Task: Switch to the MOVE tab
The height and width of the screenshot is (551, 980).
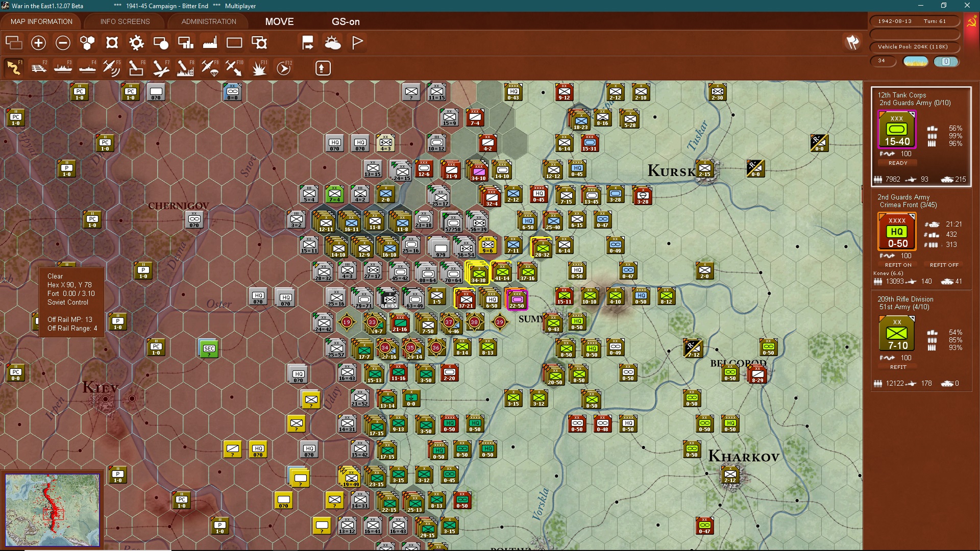Action: click(279, 21)
